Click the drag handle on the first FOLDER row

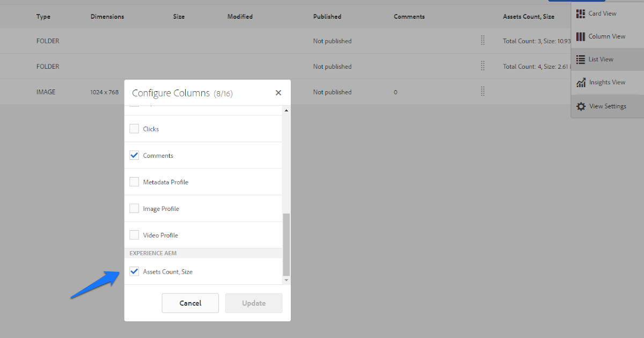(x=482, y=40)
